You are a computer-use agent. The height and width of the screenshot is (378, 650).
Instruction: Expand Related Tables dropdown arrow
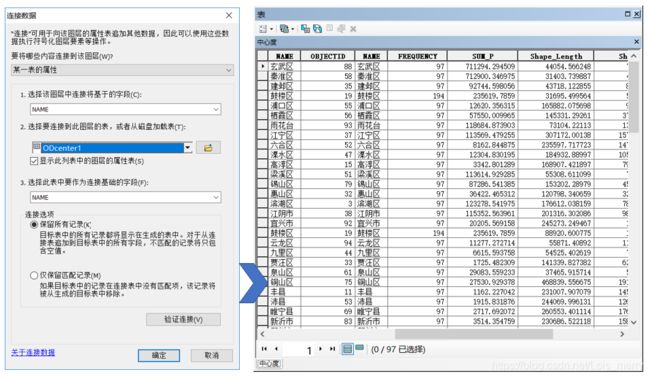(293, 29)
